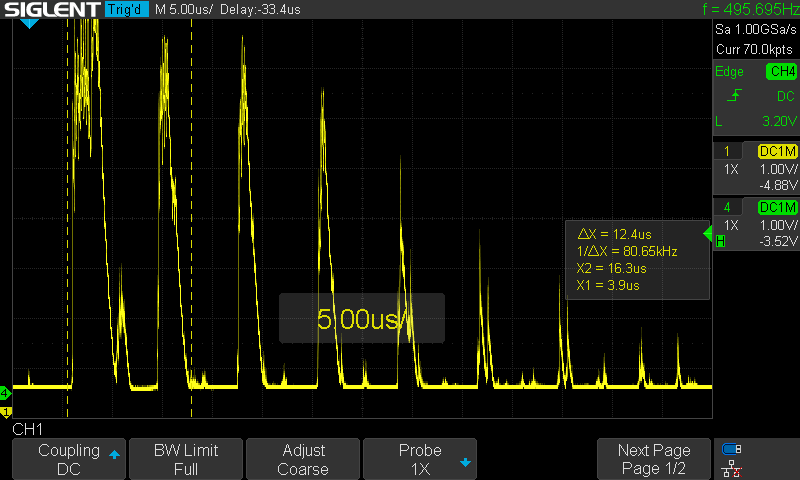The width and height of the screenshot is (800, 480).
Task: Click the SIGLENT logo
Action: pos(52,9)
